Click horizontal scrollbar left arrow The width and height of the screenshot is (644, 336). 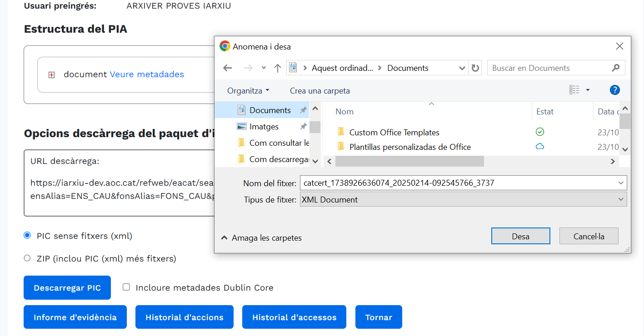(x=329, y=161)
